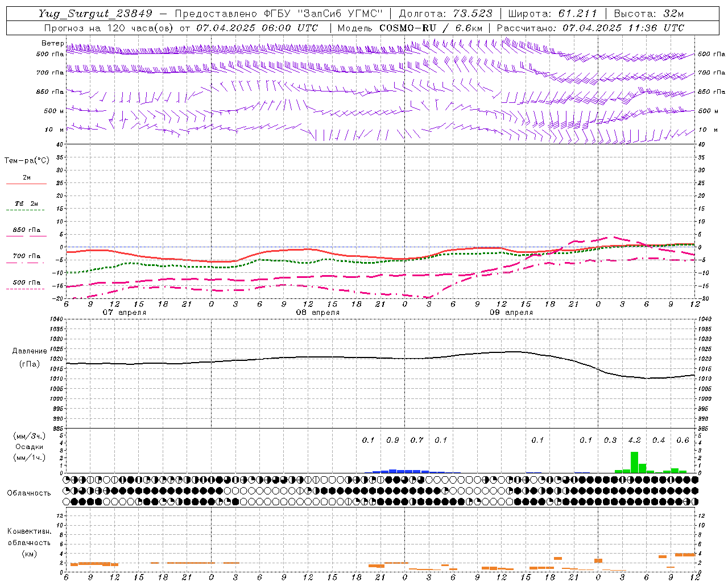This screenshot has width=728, height=582.
Task: Click the Осадки precipitation label
Action: 29,447
